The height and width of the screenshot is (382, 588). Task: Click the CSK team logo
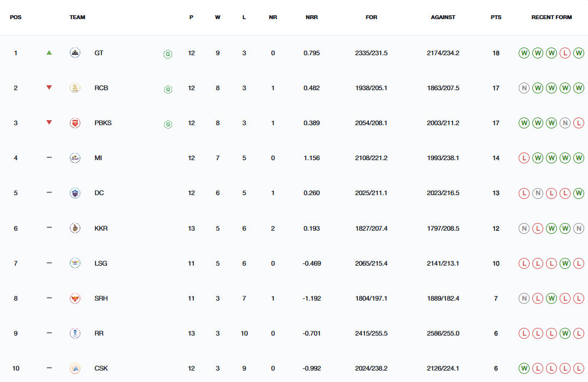click(x=75, y=368)
